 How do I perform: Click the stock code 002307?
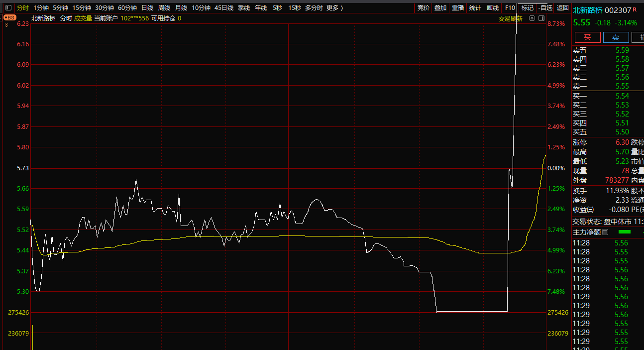tap(618, 10)
